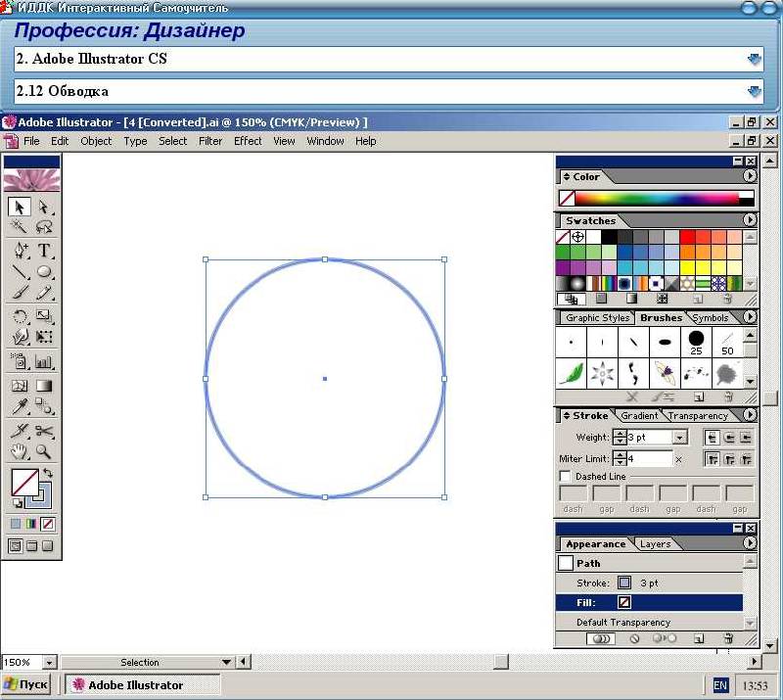Screen dimensions: 783x700
Task: Open the Brushes panel flyout menu
Action: [x=750, y=317]
